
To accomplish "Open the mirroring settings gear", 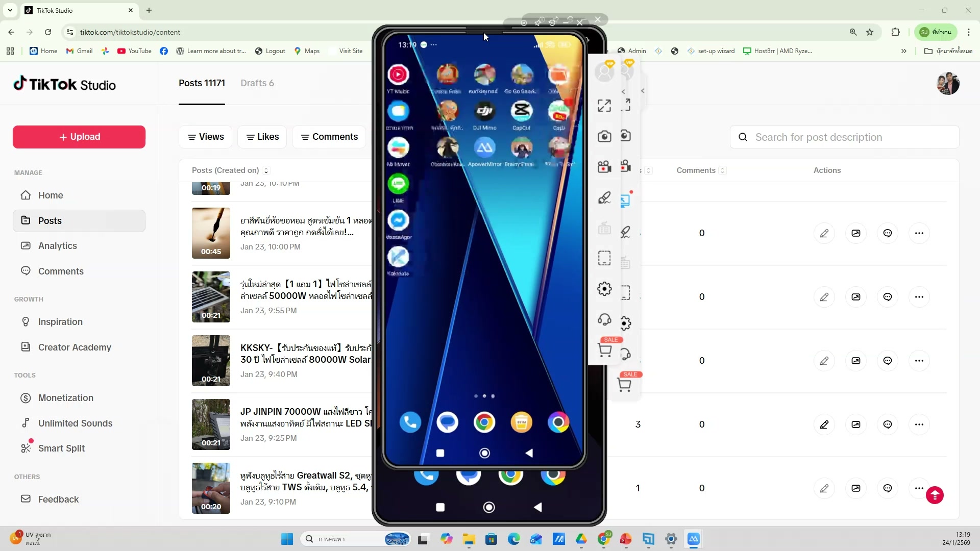I will 604,289.
